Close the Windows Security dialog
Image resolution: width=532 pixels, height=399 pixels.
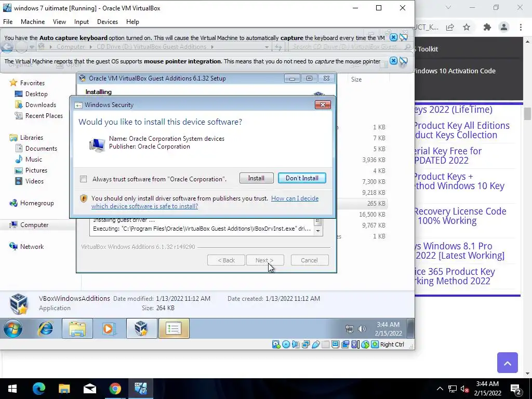(323, 105)
